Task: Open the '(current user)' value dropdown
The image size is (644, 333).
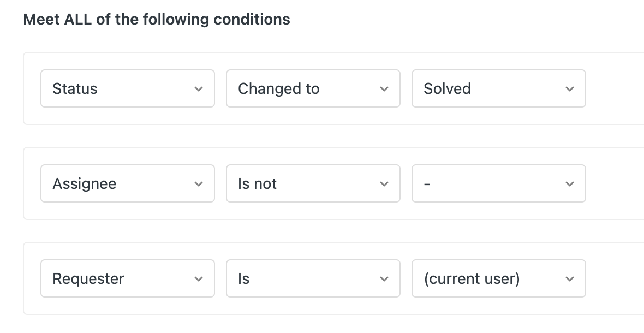Action: coord(498,278)
